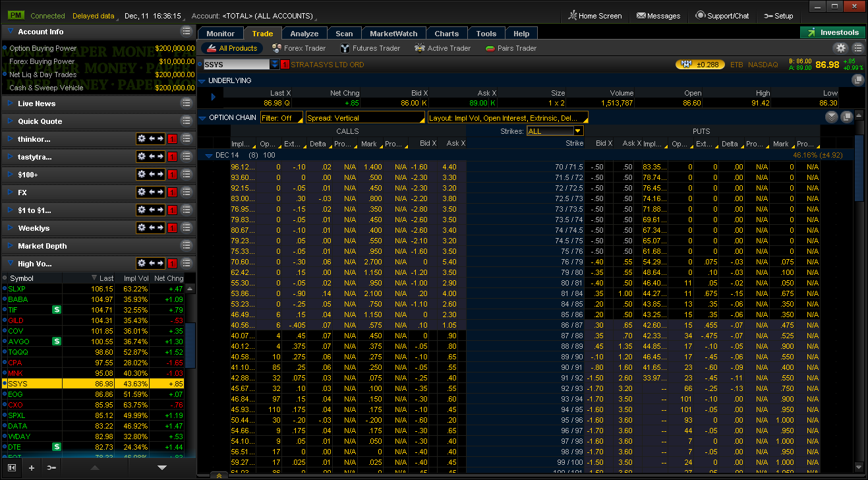Select All Products trader mode
Image resolution: width=868 pixels, height=480 pixels.
[231, 48]
